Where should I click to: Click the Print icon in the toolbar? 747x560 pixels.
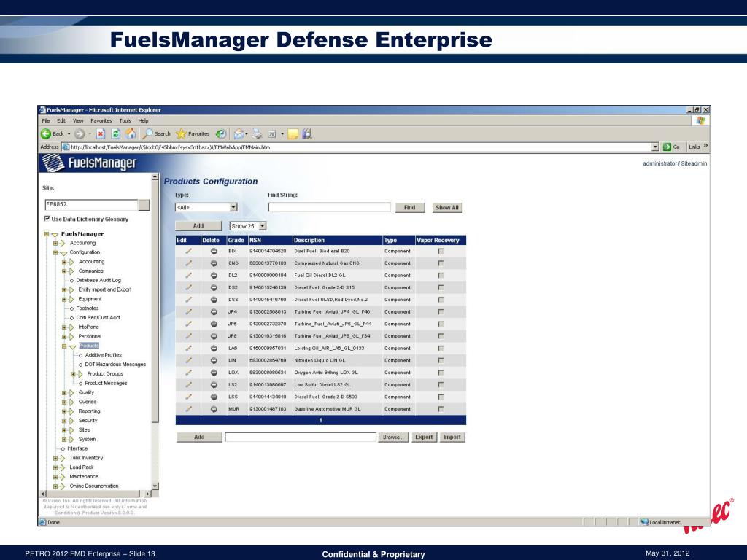pos(258,134)
